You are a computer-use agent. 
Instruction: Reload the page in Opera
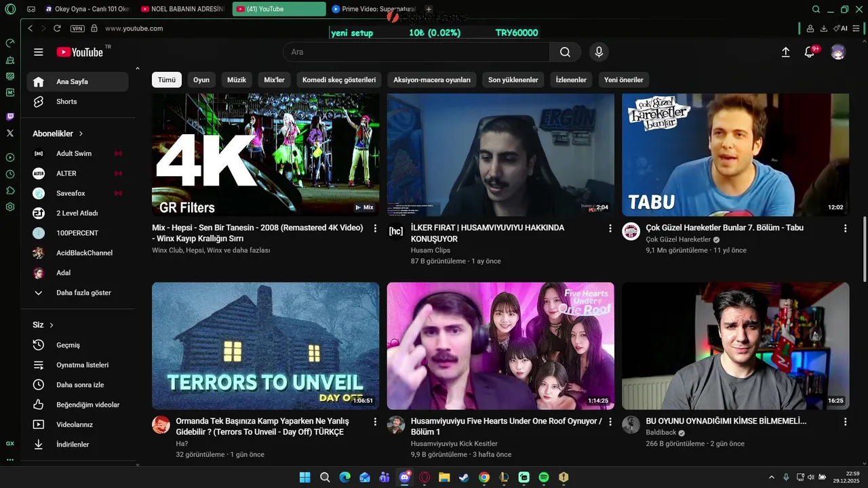point(57,28)
